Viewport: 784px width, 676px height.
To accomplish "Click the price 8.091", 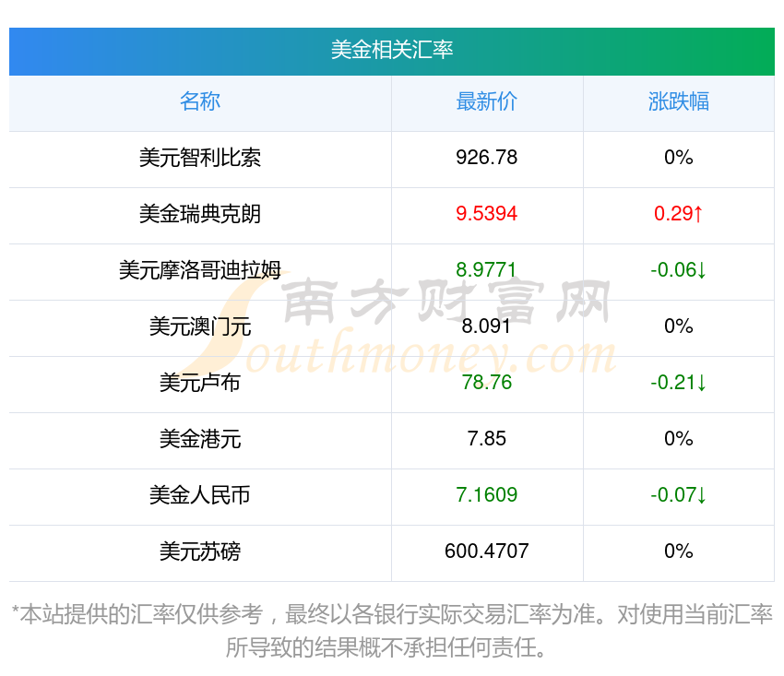I will pyautogui.click(x=486, y=326).
